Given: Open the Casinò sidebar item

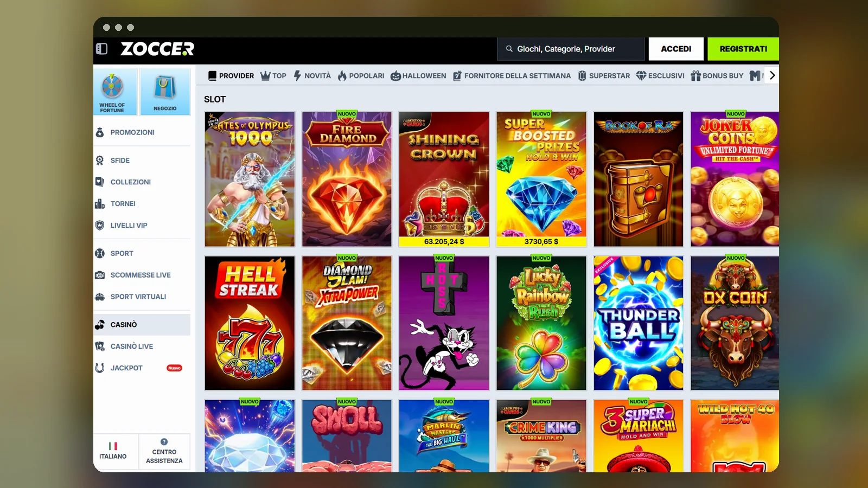Looking at the screenshot, I should (142, 325).
